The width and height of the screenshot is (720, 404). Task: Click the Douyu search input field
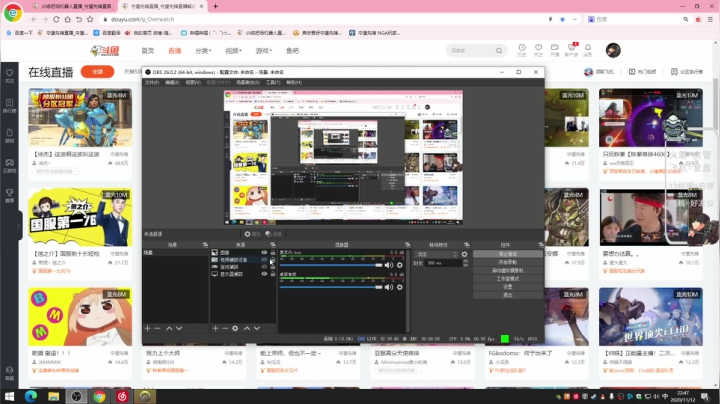click(471, 50)
